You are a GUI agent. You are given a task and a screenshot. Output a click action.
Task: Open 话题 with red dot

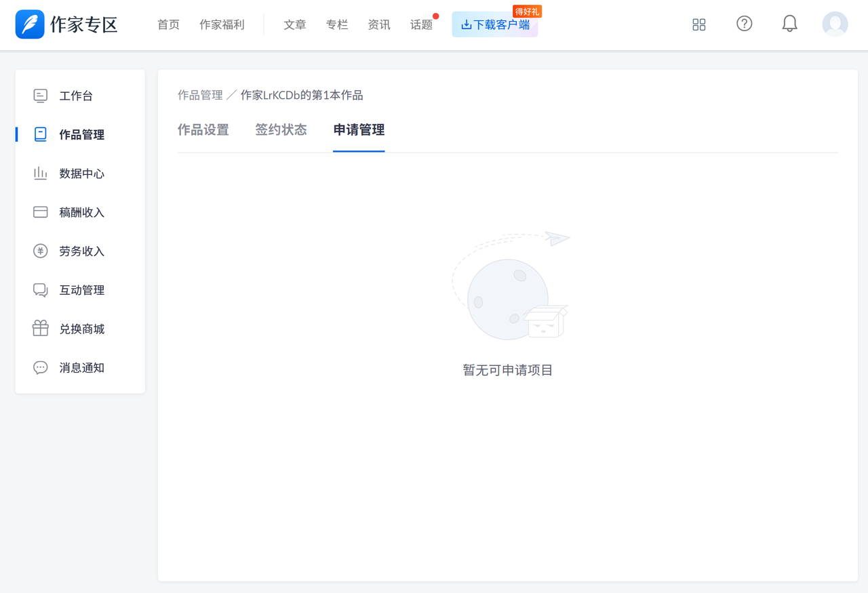[421, 25]
